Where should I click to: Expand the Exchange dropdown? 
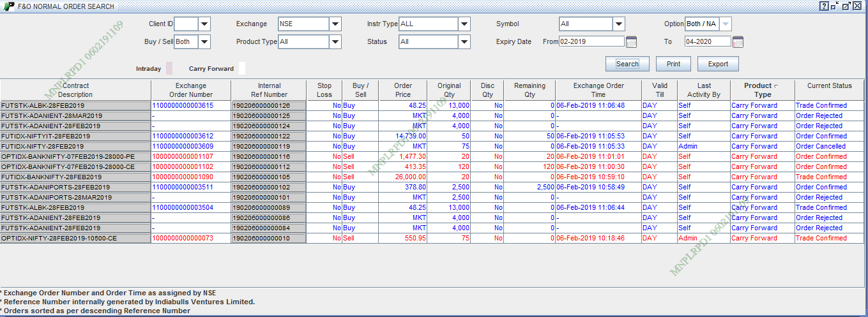point(335,24)
